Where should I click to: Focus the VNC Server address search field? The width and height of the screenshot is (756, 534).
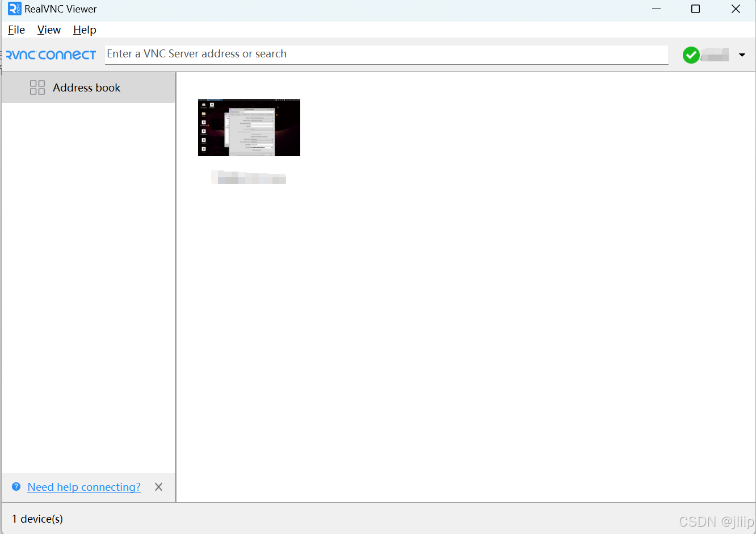[387, 55]
